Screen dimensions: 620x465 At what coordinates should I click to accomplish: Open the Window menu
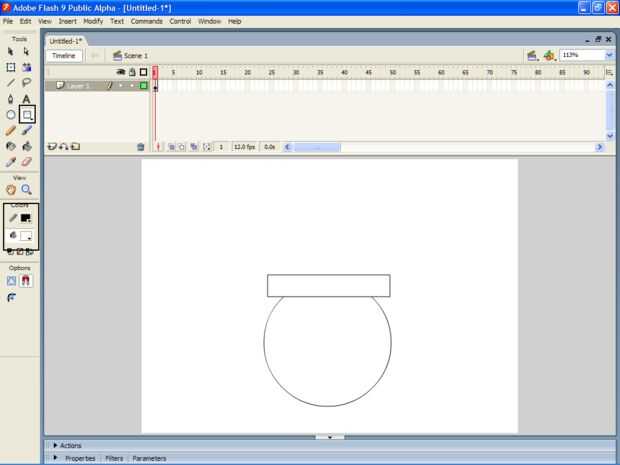209,21
